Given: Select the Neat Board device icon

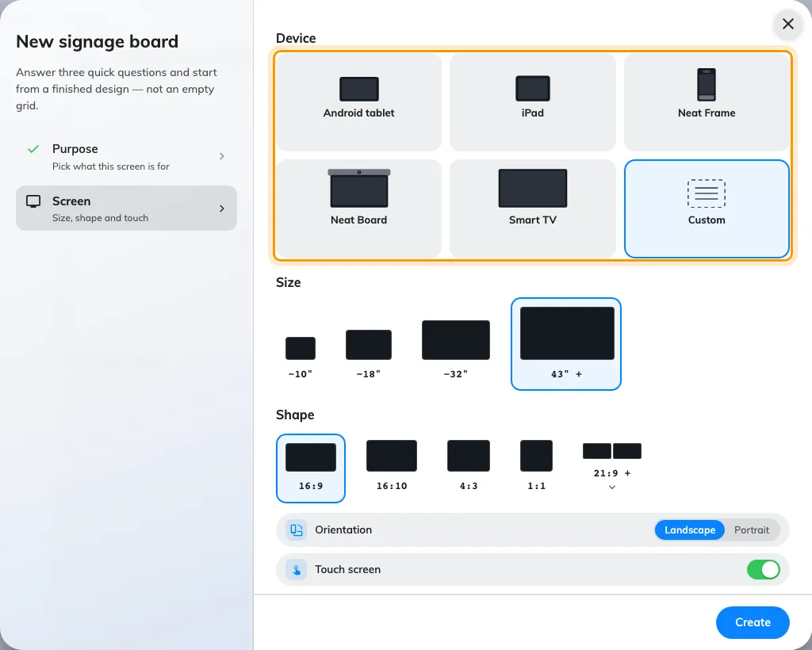Looking at the screenshot, I should (359, 189).
